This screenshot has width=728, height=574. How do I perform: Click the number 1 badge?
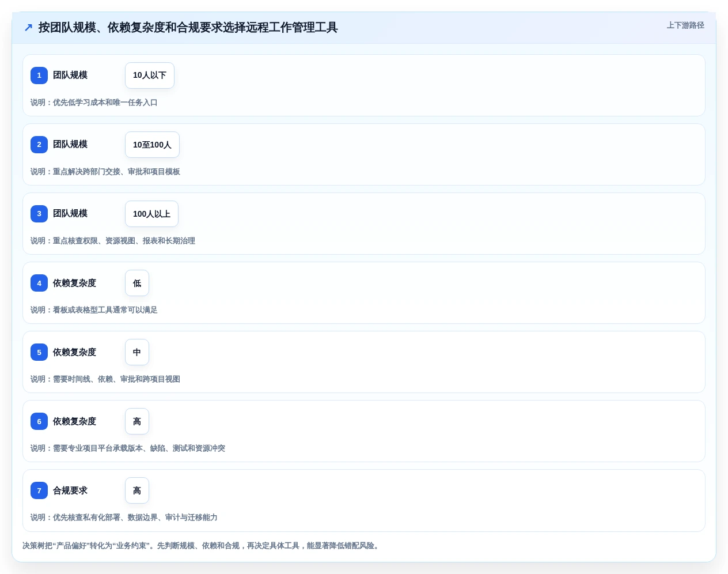[39, 75]
